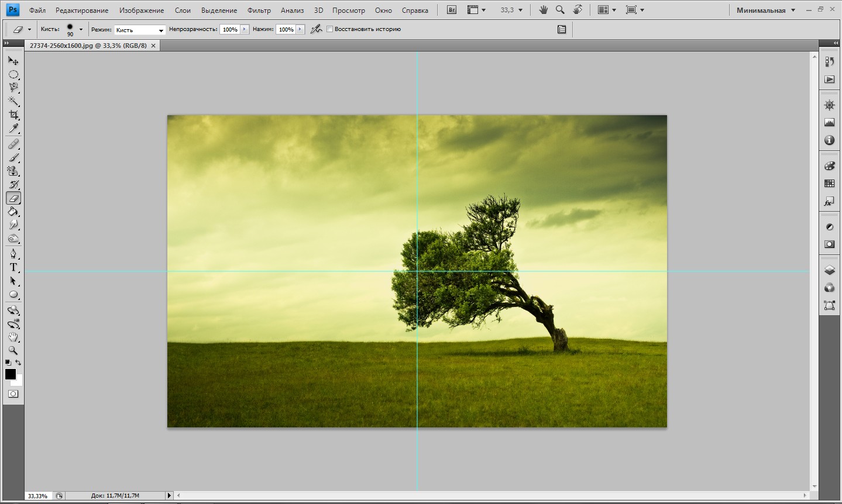The image size is (842, 504).
Task: Select the Zoom tool in the left toolbar
Action: point(13,351)
